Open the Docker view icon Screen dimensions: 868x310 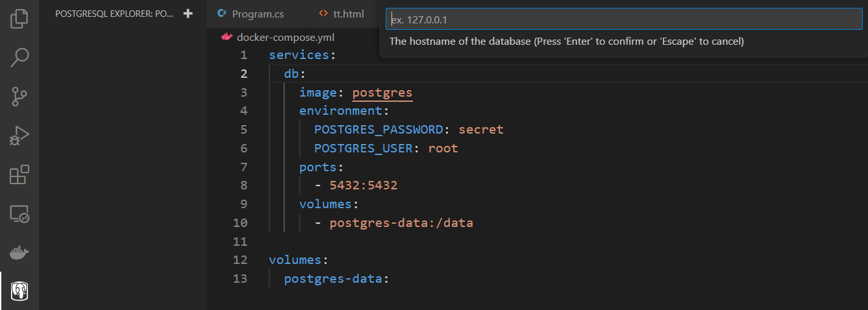click(19, 252)
